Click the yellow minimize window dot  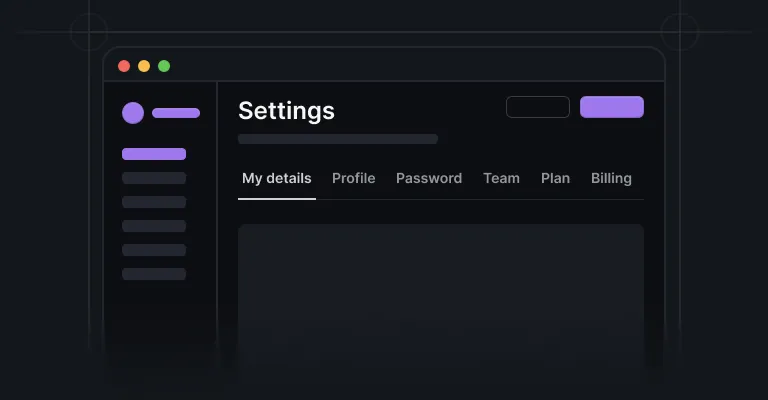point(144,66)
